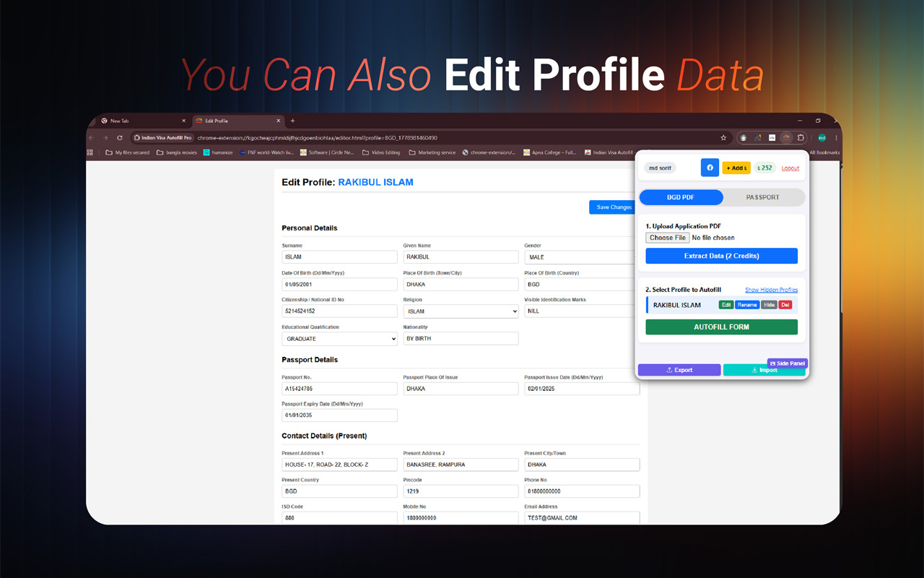Image resolution: width=924 pixels, height=578 pixels.
Task: Open the Video Editing bookmark folder
Action: click(x=381, y=152)
